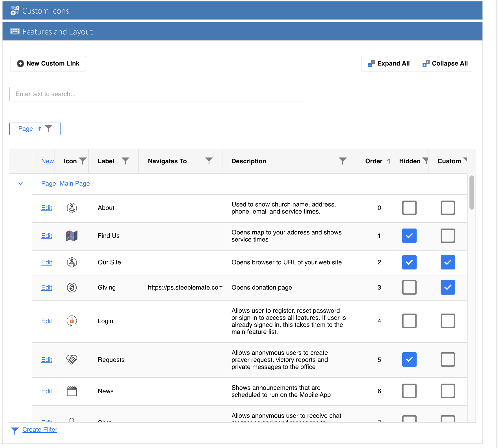This screenshot has width=498, height=448.
Task: Click the table vertical scrollbar thumb
Action: [x=471, y=192]
